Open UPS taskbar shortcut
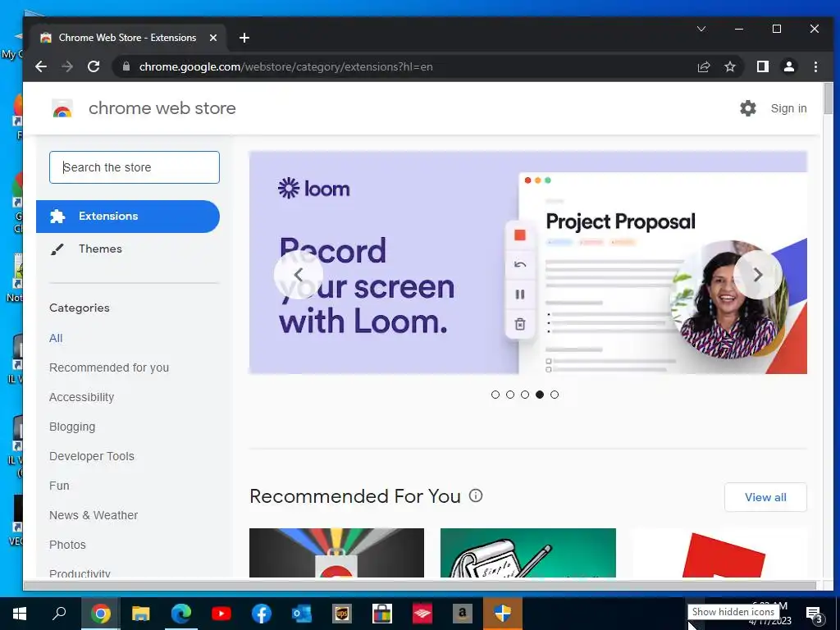840x630 pixels. 342,614
